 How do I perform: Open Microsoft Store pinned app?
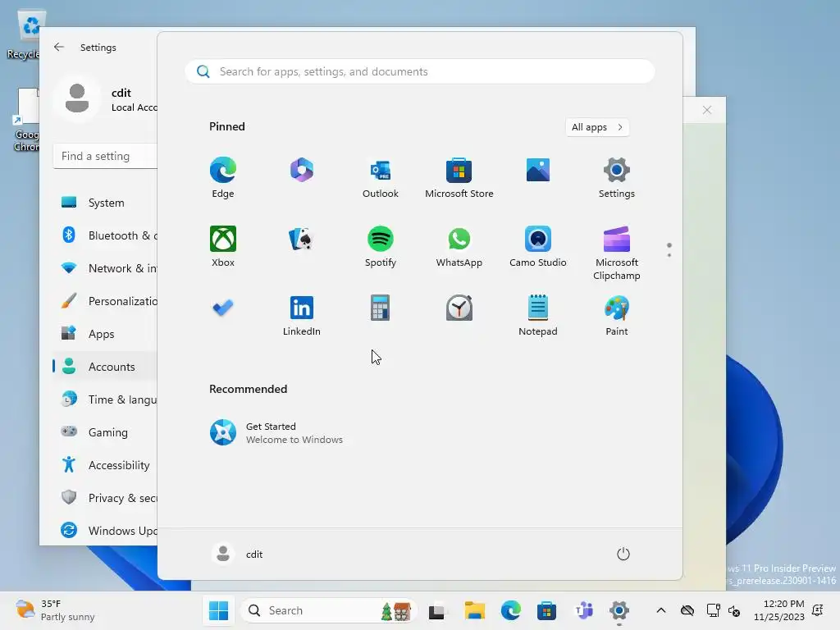click(459, 177)
